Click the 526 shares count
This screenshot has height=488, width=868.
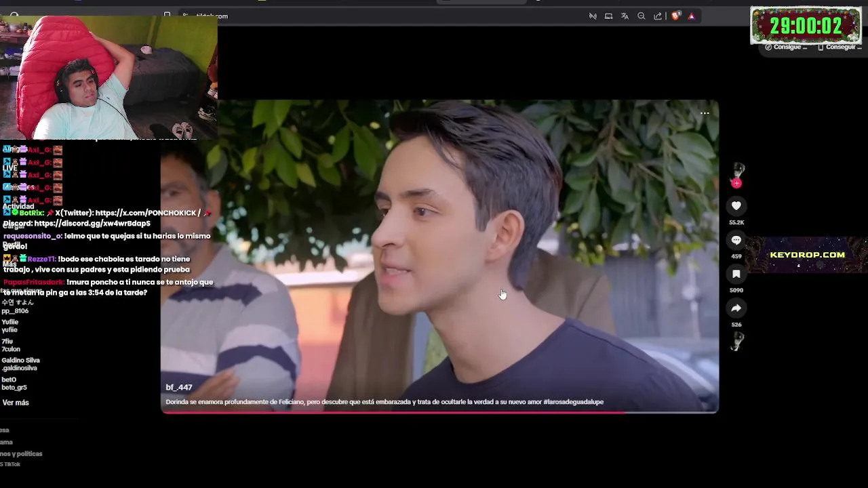(x=736, y=325)
